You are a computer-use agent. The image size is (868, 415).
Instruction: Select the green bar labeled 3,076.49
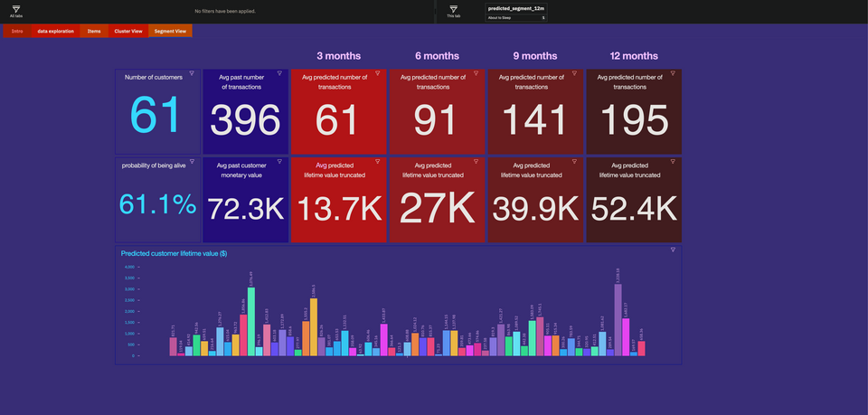[x=251, y=322]
